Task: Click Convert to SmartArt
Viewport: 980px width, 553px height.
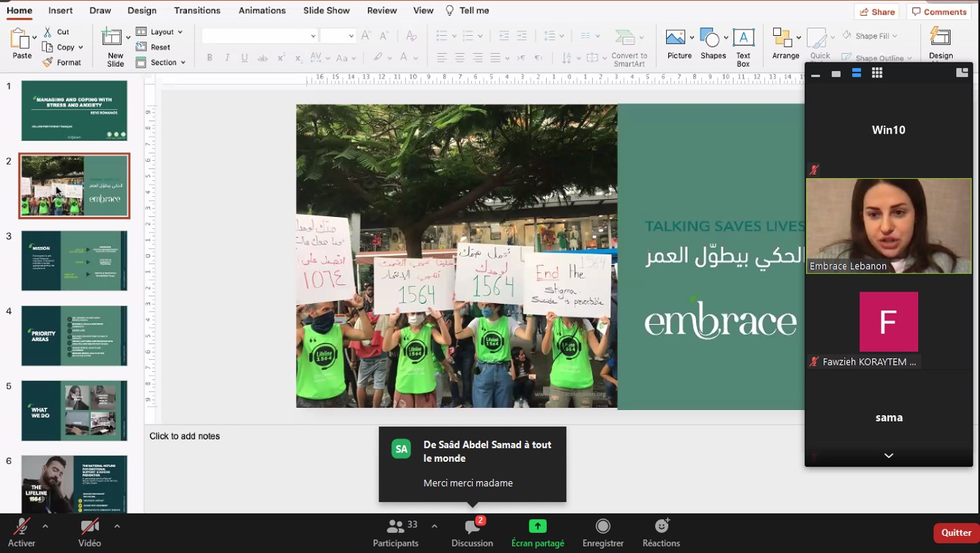Action: [629, 47]
